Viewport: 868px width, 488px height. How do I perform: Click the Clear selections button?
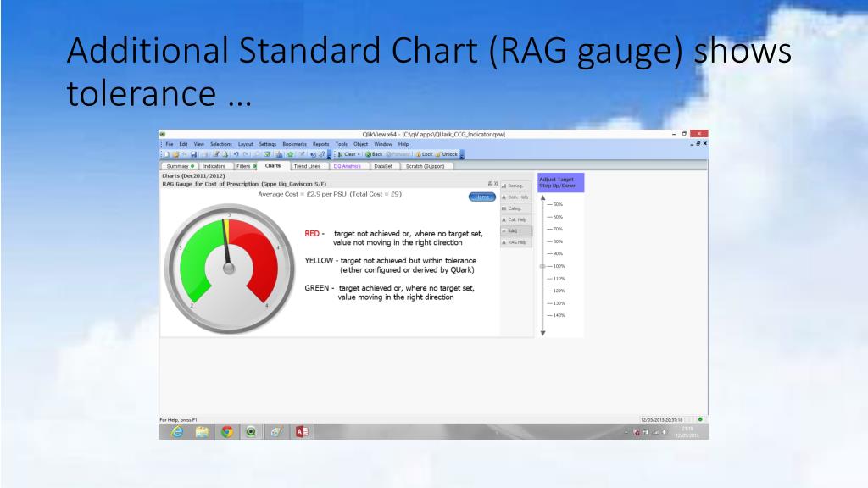pos(347,154)
